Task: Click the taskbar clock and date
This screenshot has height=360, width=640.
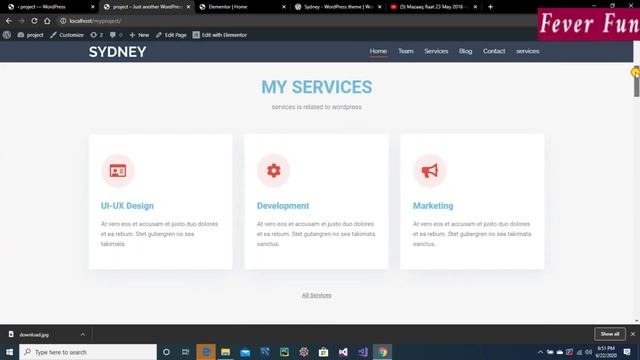Action: (606, 352)
